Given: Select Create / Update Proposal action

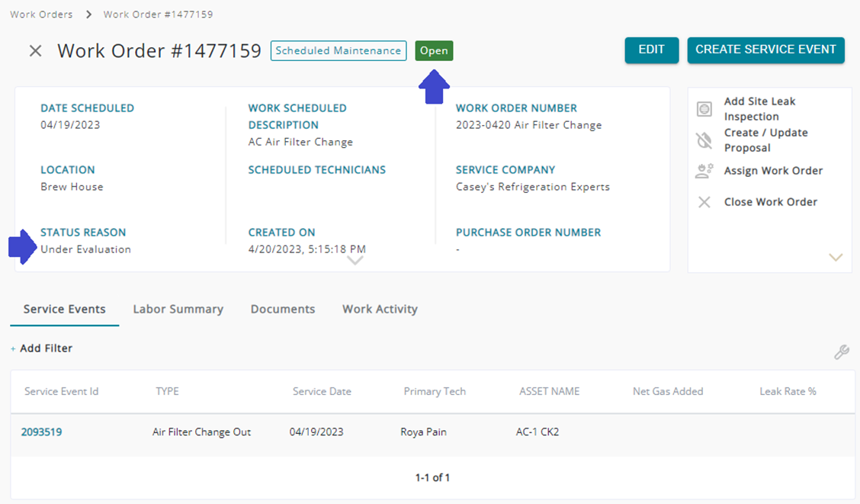Looking at the screenshot, I should click(x=765, y=140).
